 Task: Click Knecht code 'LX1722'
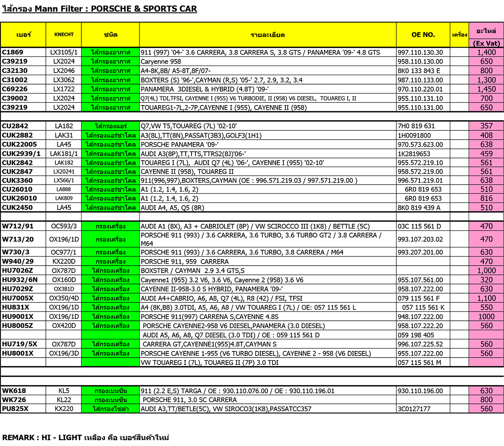point(64,89)
